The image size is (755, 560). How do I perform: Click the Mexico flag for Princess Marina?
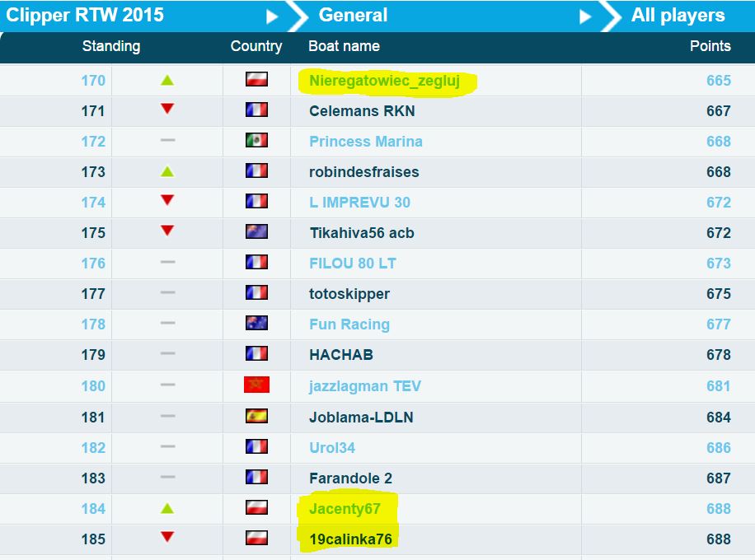(x=256, y=140)
